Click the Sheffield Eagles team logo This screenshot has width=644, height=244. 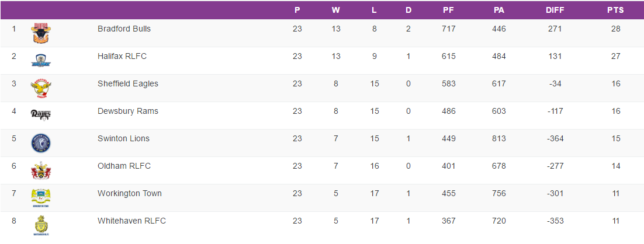coord(41,88)
